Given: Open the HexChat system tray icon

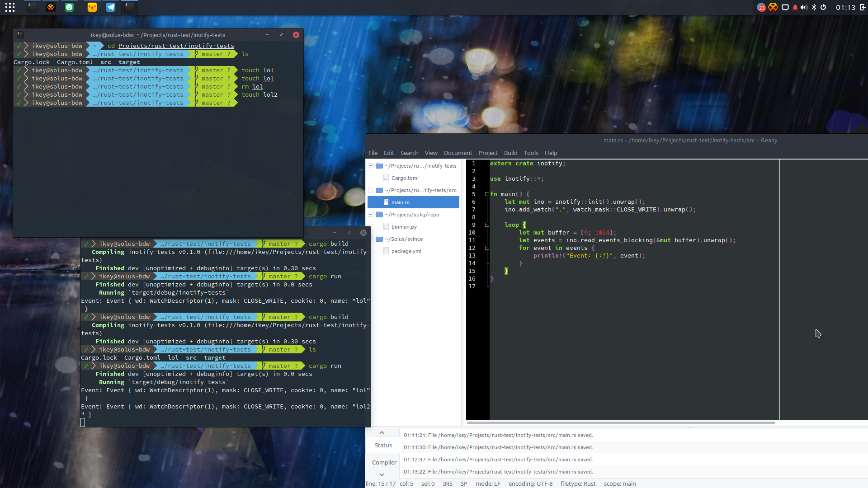Looking at the screenshot, I should 773,7.
